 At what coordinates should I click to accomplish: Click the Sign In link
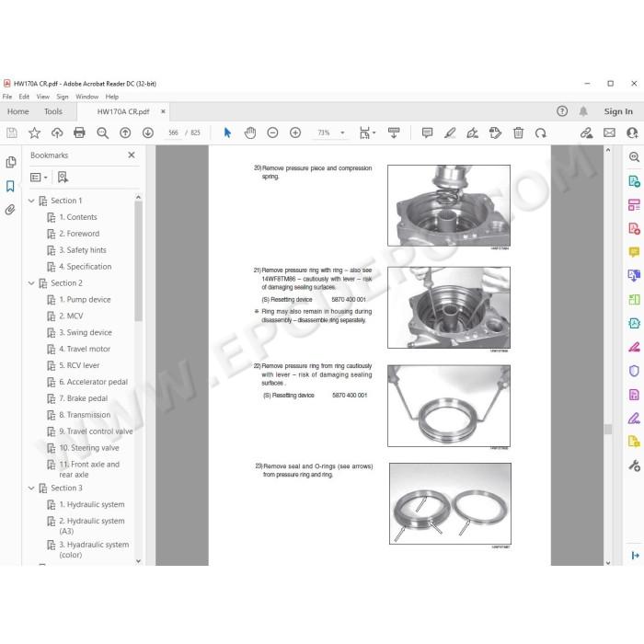(x=618, y=111)
